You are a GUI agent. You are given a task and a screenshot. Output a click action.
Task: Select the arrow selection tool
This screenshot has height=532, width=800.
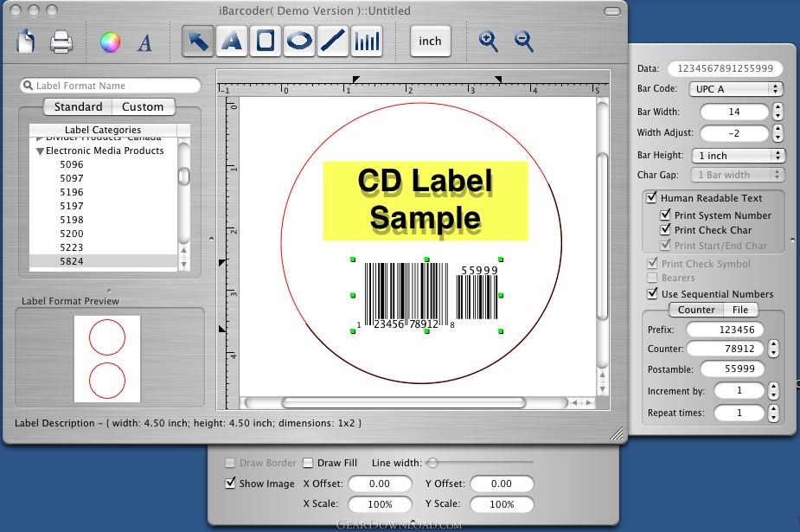click(x=198, y=42)
